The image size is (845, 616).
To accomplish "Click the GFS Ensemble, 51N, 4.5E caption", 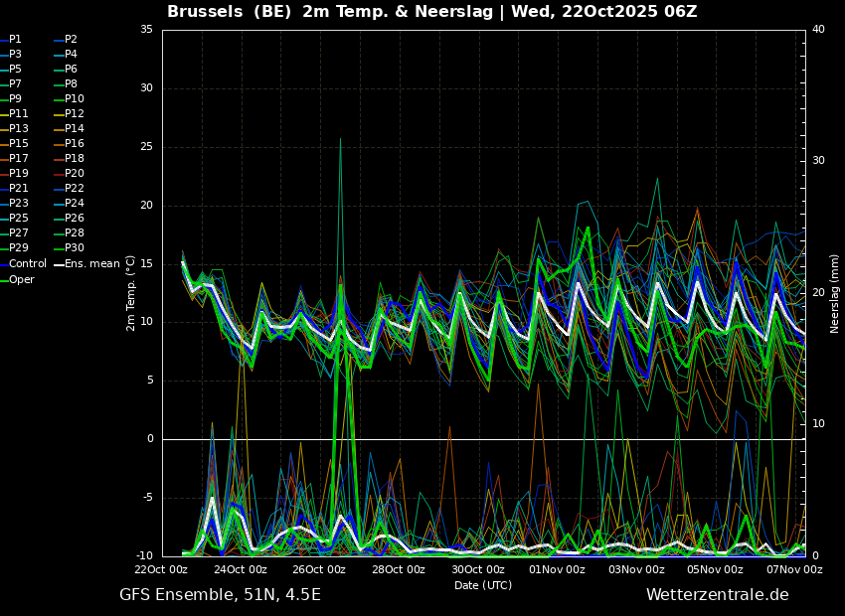I will tap(220, 595).
